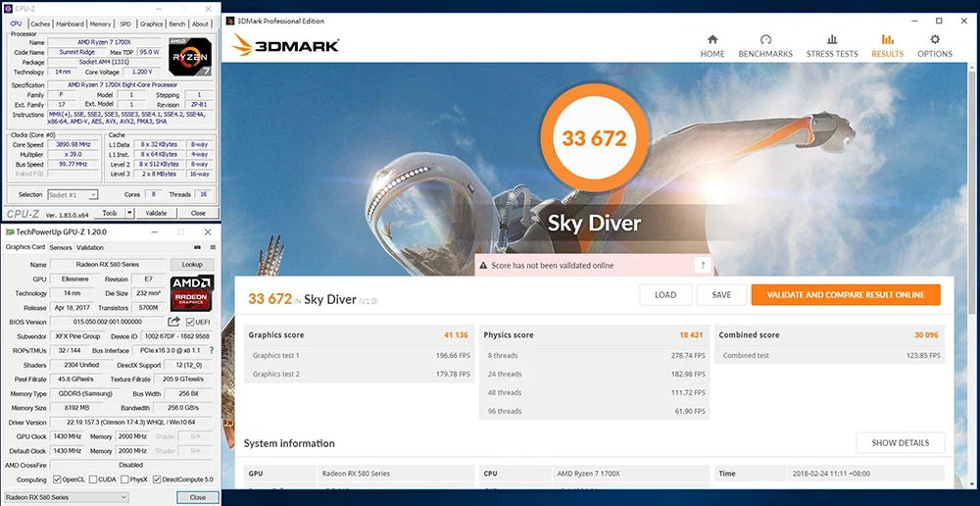The height and width of the screenshot is (506, 980).
Task: Click the CPU-Z Specification field
Action: [130, 85]
